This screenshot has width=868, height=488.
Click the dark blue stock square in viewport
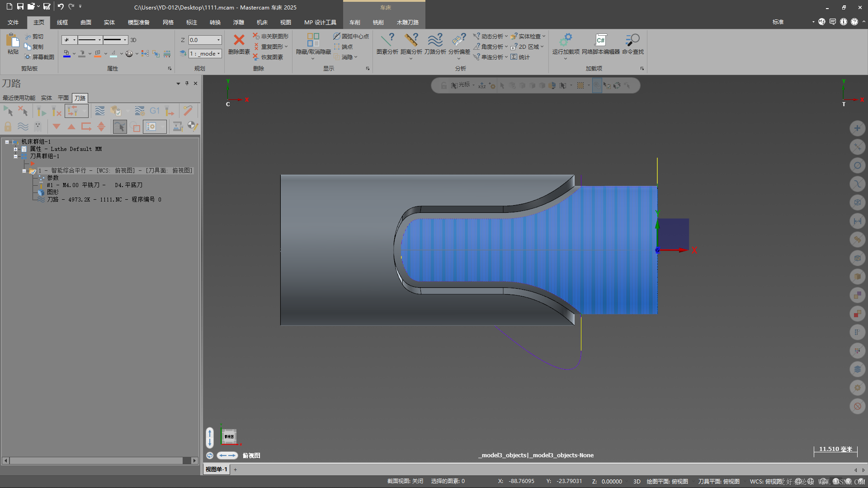(x=673, y=233)
